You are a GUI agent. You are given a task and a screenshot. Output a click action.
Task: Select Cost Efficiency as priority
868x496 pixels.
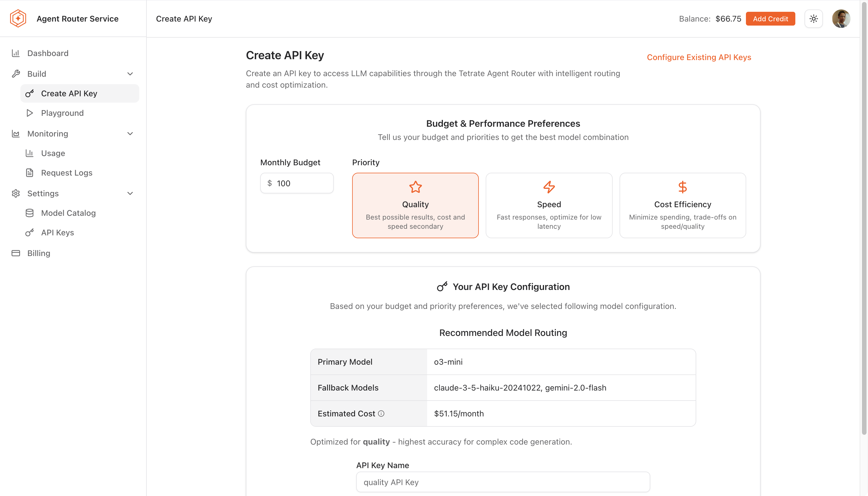click(682, 205)
